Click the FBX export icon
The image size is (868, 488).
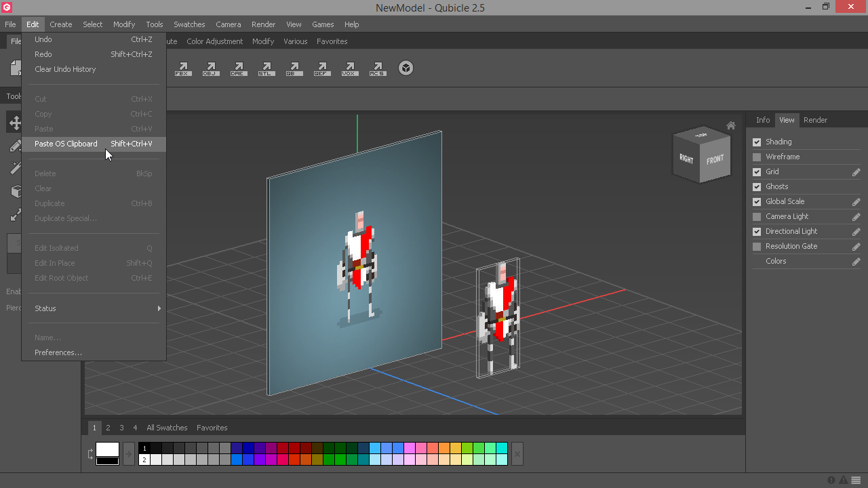182,68
